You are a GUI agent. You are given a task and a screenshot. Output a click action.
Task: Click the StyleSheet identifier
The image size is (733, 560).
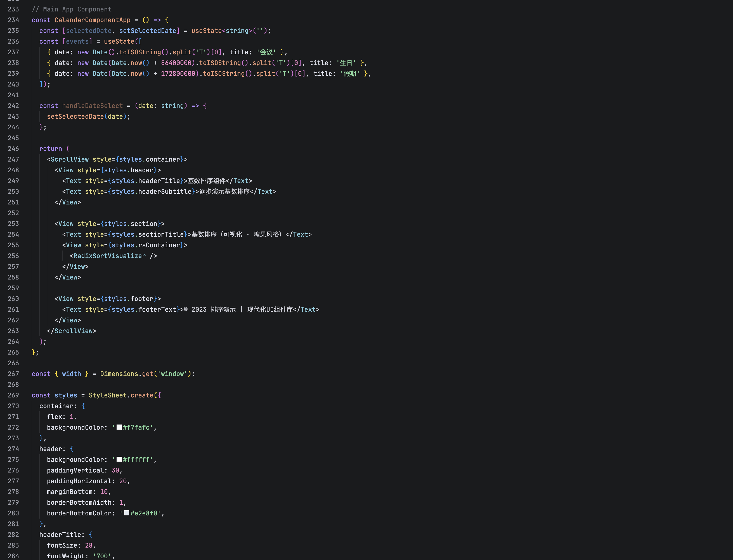(x=107, y=395)
